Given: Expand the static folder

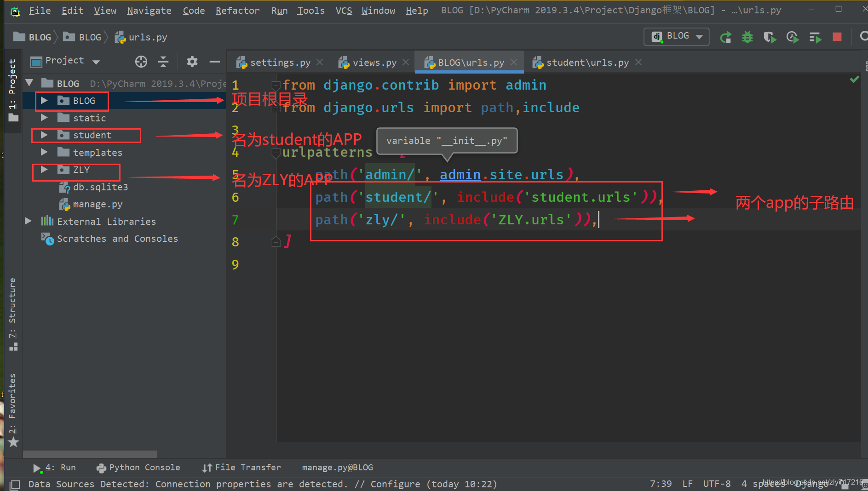Looking at the screenshot, I should [x=44, y=118].
